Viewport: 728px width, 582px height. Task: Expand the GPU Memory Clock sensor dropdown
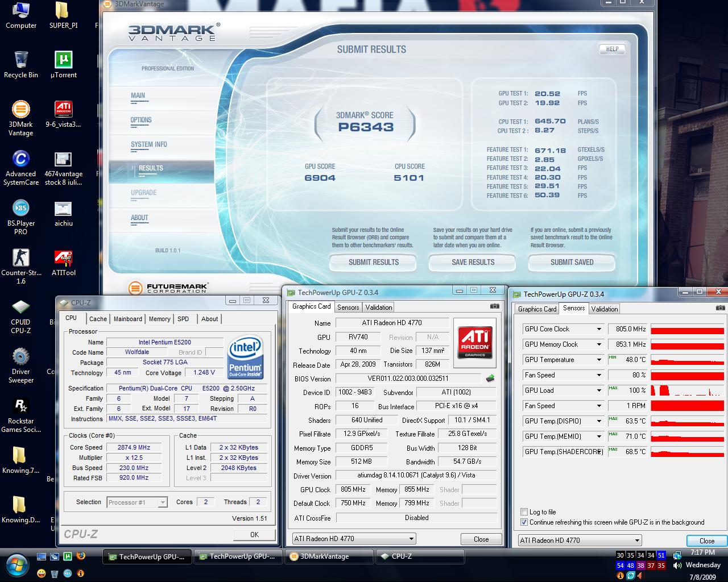pyautogui.click(x=598, y=344)
